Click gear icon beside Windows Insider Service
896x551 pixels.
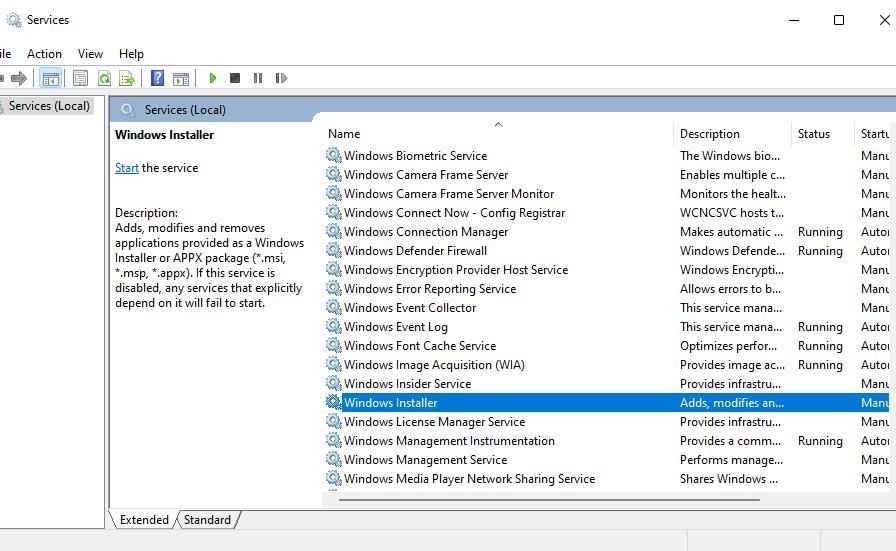click(334, 383)
